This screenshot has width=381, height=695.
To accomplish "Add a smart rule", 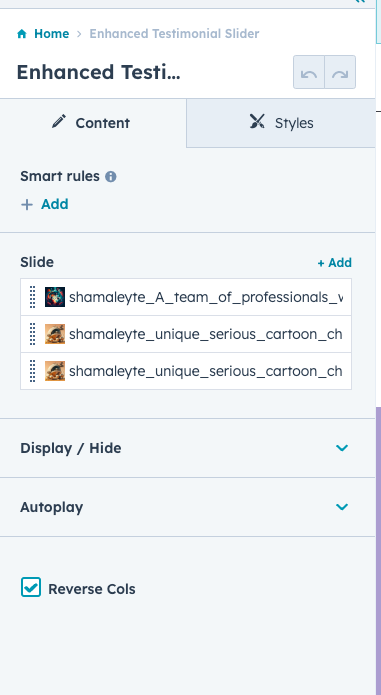I will pyautogui.click(x=44, y=204).
